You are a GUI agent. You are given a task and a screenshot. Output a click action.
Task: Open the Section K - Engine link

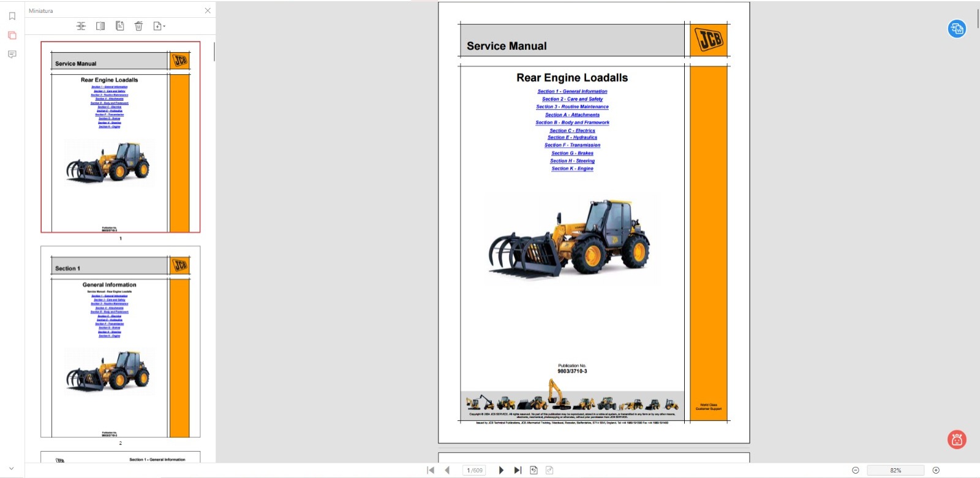tap(572, 169)
